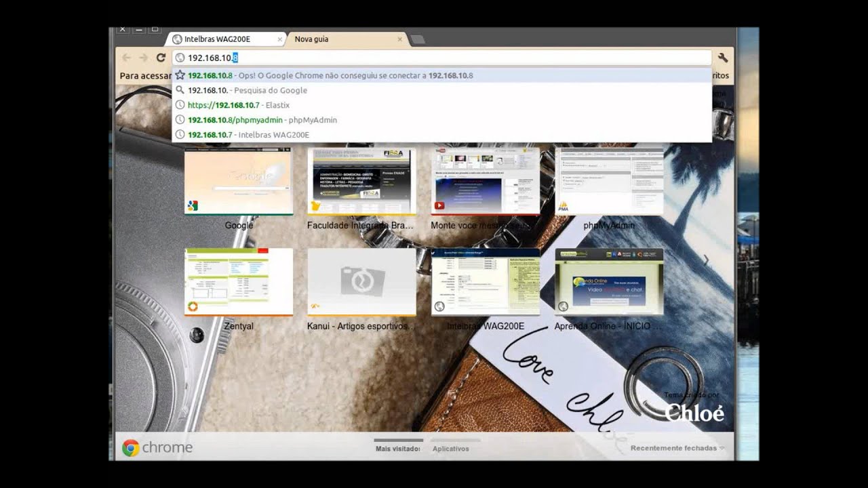This screenshot has width=868, height=488.
Task: Select the starred 192.168.10.8 connection error suggestion
Action: pos(441,75)
